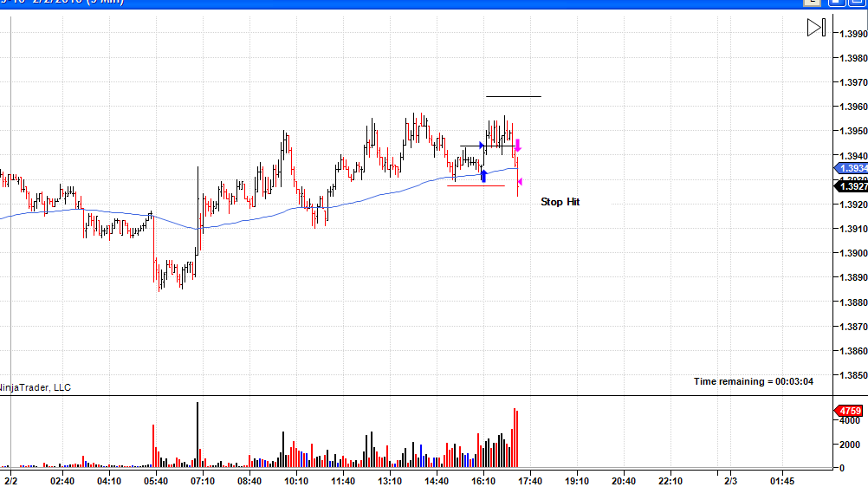The width and height of the screenshot is (868, 487).
Task: Select the black entry price line
Action: tap(487, 146)
